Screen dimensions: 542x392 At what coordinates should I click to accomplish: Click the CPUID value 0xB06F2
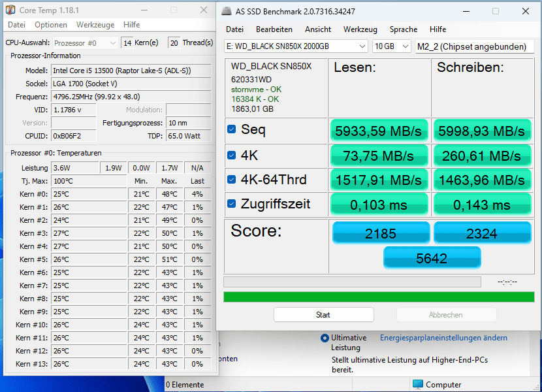74,136
